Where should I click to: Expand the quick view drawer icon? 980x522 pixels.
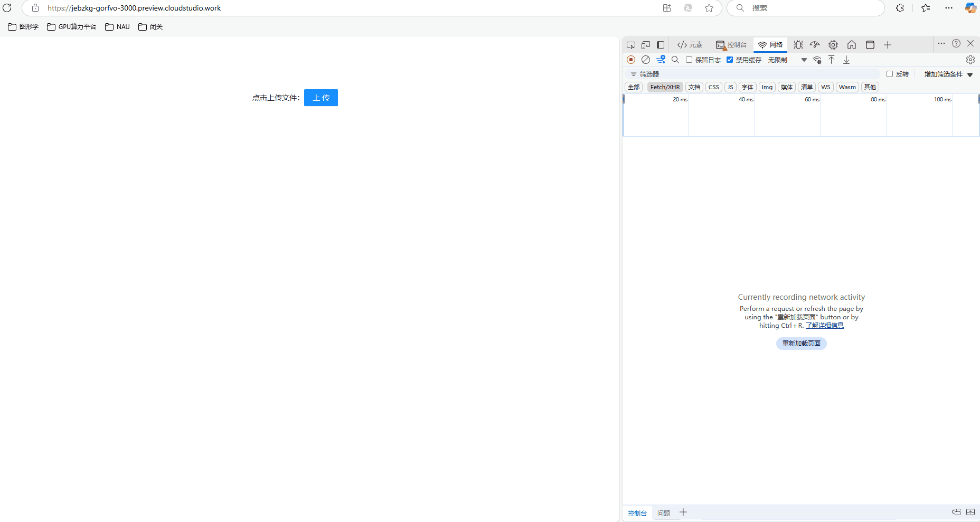click(970, 512)
